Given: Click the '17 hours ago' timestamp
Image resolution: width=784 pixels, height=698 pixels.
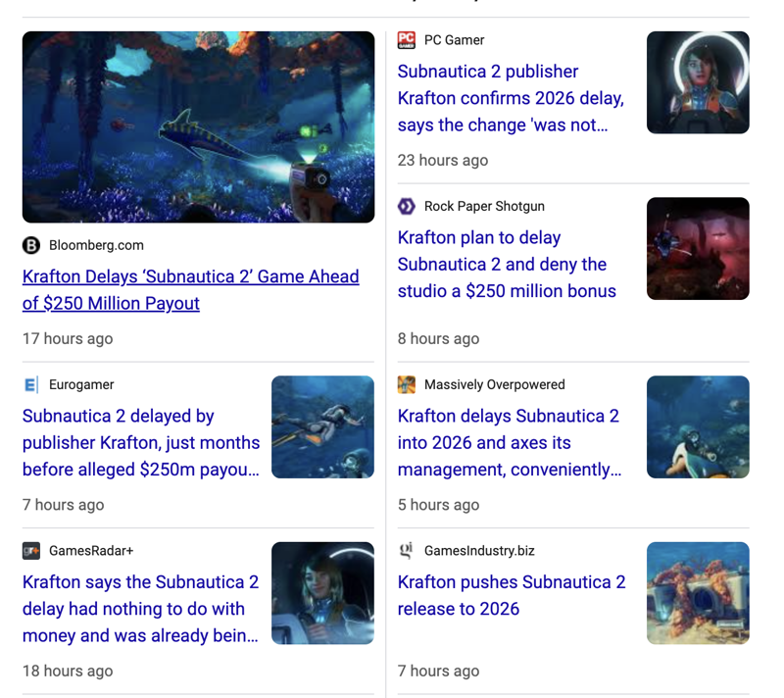Looking at the screenshot, I should point(68,338).
